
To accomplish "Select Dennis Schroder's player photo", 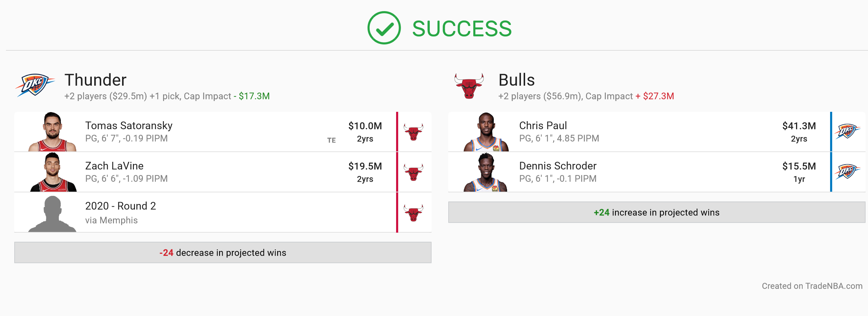I will point(485,172).
